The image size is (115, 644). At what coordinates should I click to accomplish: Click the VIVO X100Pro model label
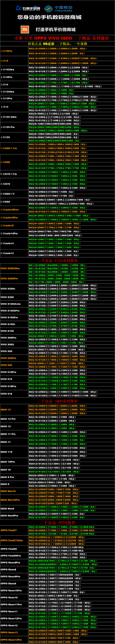[9, 317]
